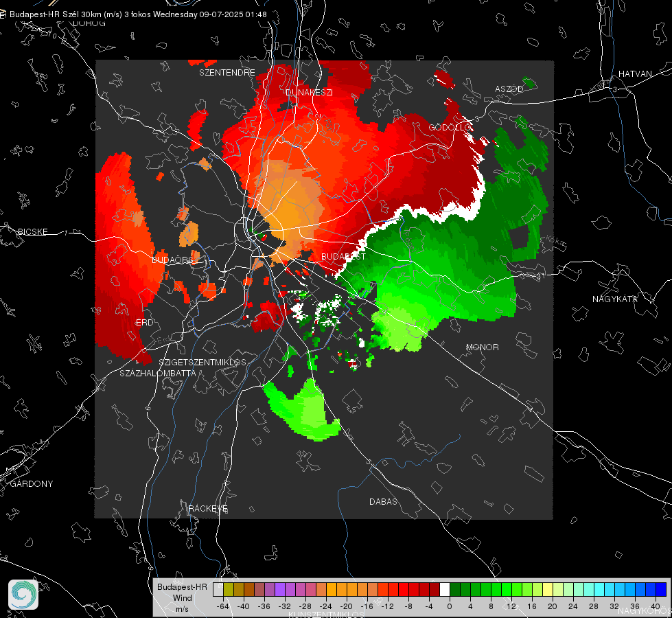
Task: Click the SZIGETSZENTMIKLÓS label
Action: (x=202, y=362)
